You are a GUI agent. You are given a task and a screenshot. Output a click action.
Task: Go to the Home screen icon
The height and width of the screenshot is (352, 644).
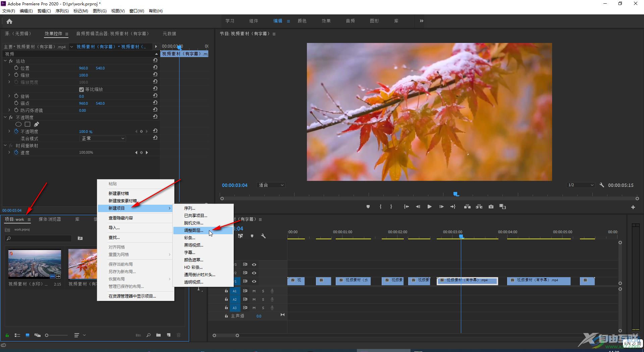tap(9, 21)
